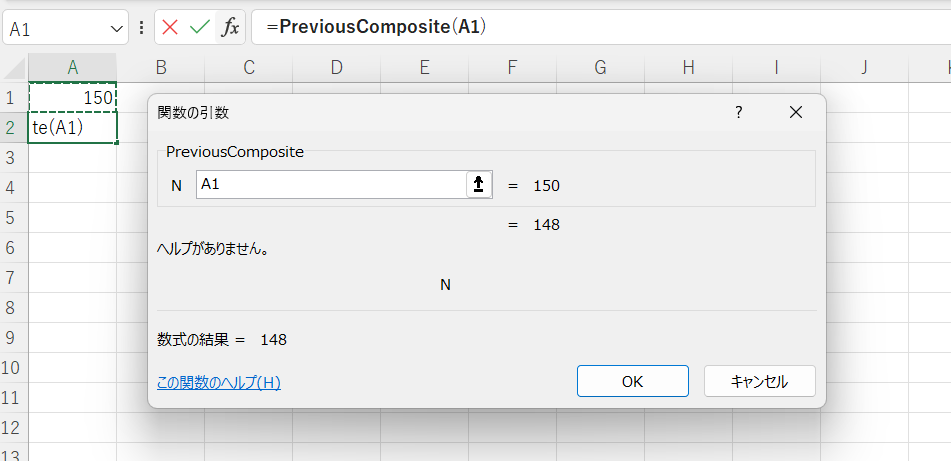Open the この関数のヘルプ(H) link
This screenshot has height=461, width=951.
(x=218, y=383)
